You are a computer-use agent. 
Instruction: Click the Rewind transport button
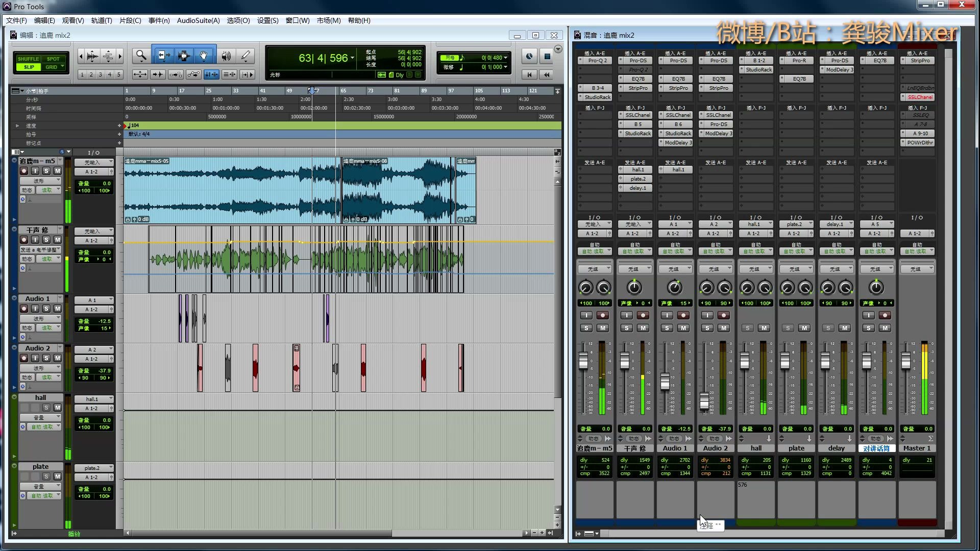pos(547,74)
